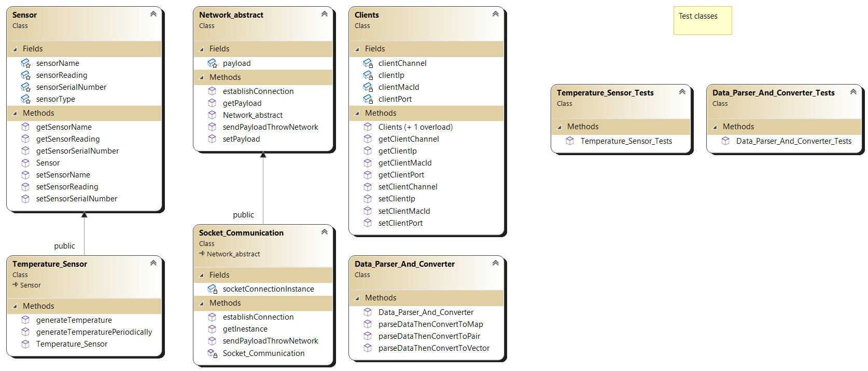The image size is (868, 371).
Task: Click the getInestance method icon
Action: point(212,329)
